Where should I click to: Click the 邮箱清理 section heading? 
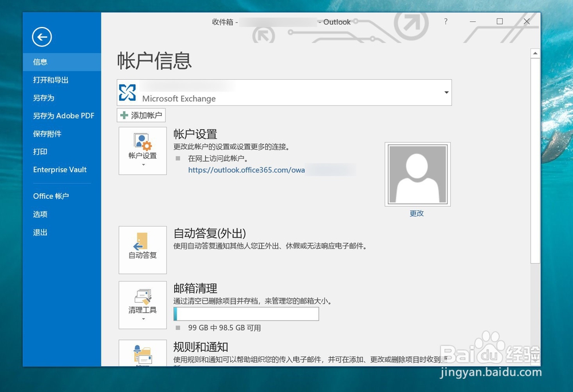tap(195, 288)
